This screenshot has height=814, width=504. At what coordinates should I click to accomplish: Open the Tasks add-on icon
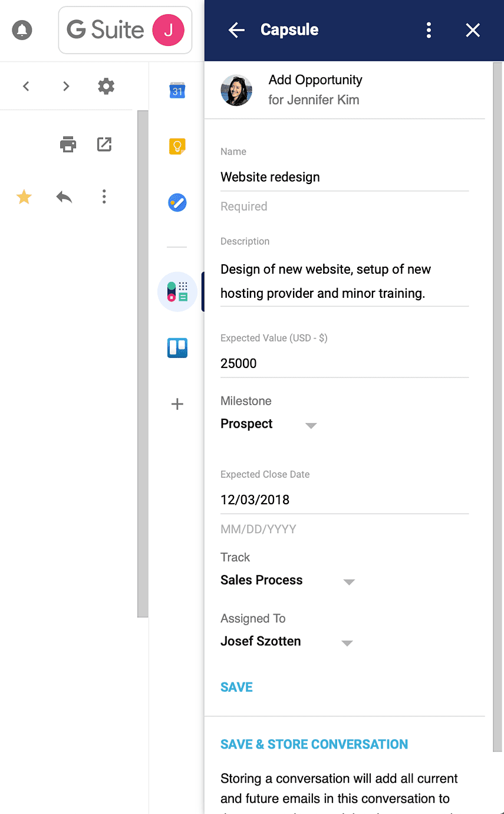click(x=177, y=203)
